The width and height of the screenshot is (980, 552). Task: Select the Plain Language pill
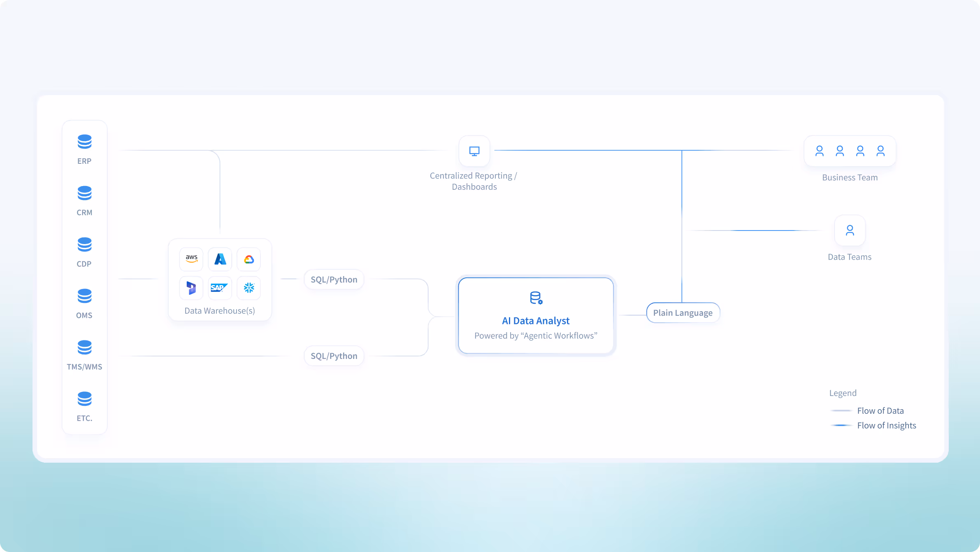click(683, 313)
